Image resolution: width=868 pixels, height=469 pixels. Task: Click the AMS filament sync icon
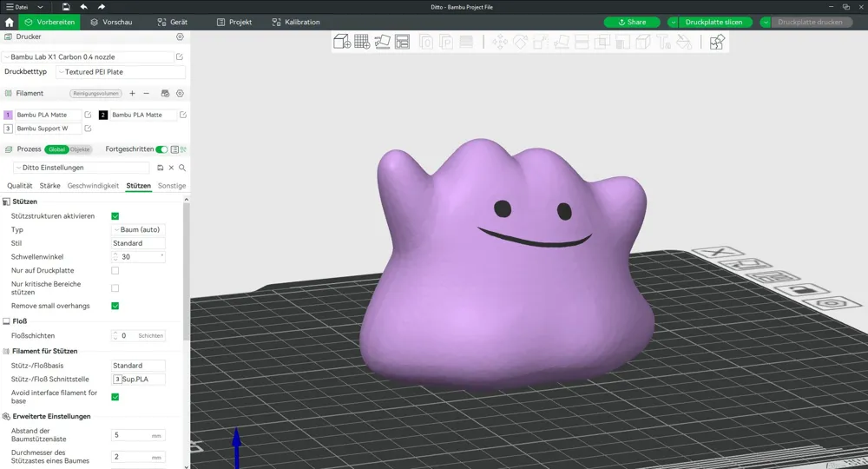coord(165,94)
